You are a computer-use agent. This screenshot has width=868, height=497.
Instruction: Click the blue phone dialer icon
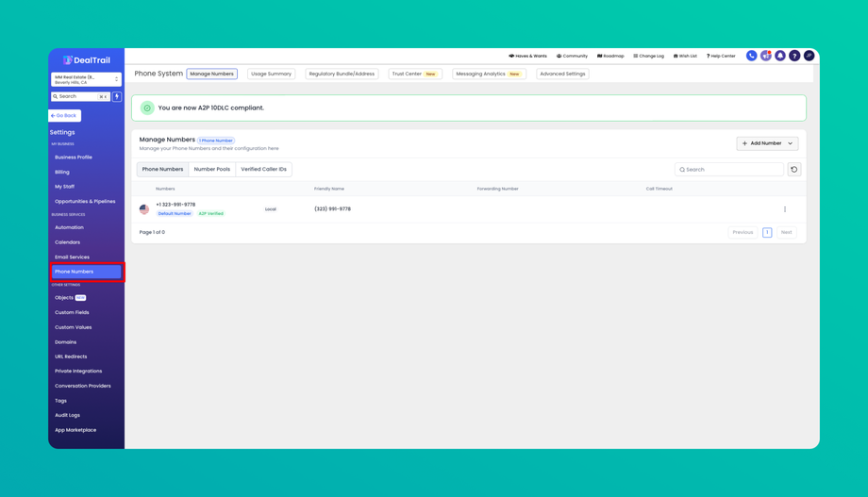751,56
